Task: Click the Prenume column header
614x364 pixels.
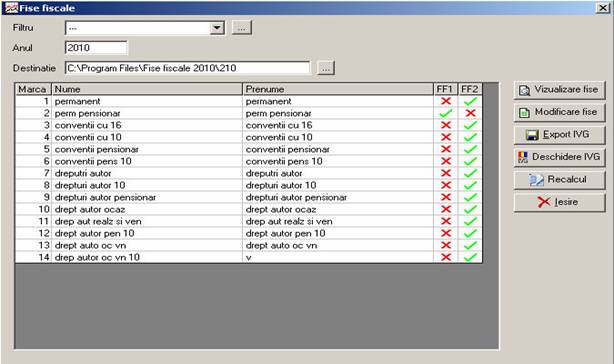Action: [x=338, y=89]
